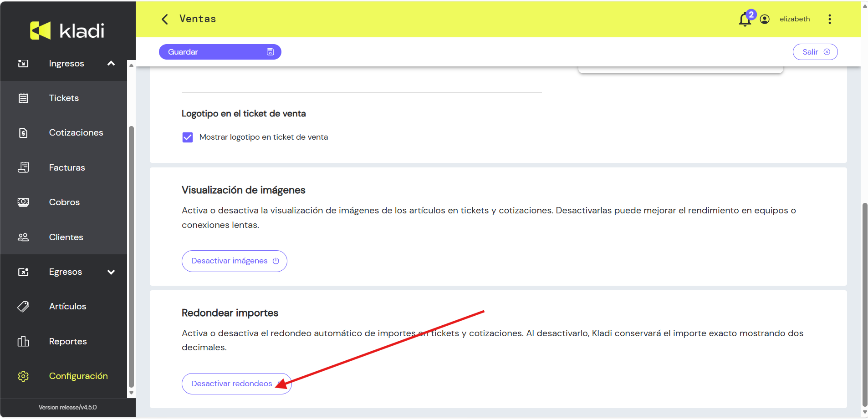Click the Egresos sidebar icon
The image size is (868, 419).
tap(23, 272)
